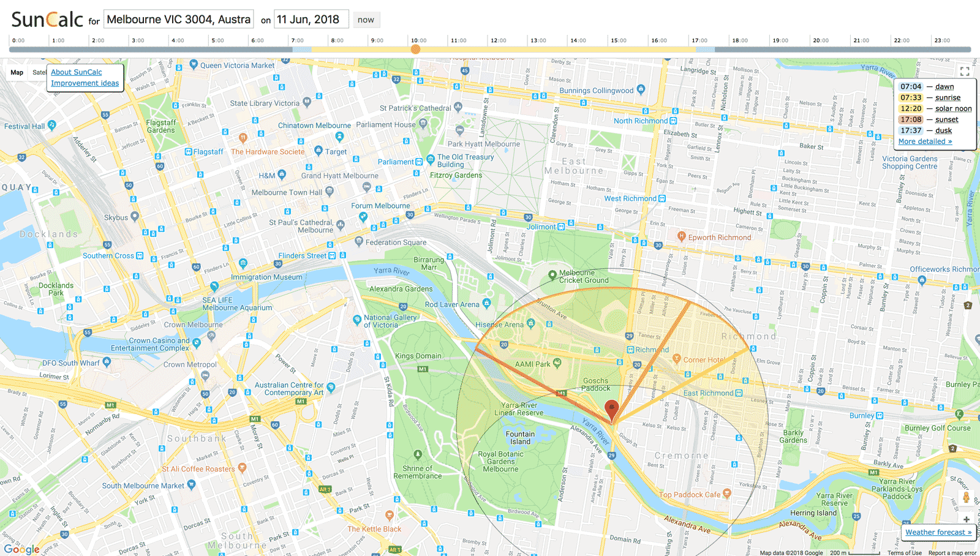The height and width of the screenshot is (556, 980).
Task: Click the orange sun time slider handle
Action: click(415, 49)
